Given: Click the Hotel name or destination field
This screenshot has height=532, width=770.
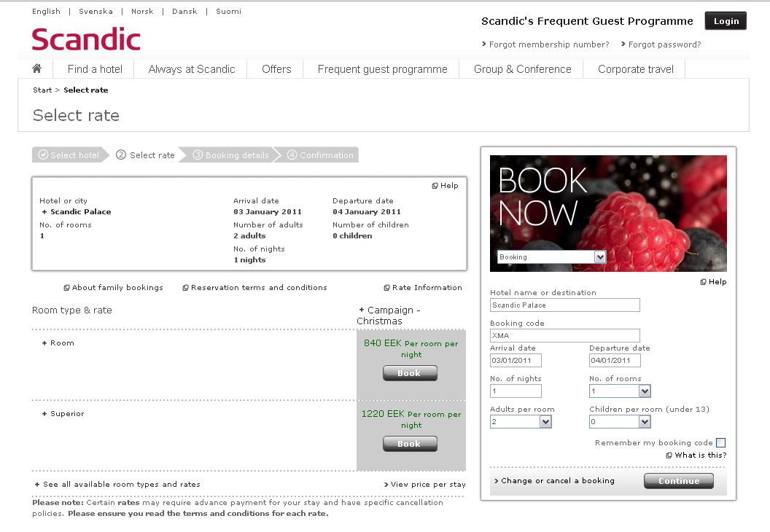Looking at the screenshot, I should (564, 305).
